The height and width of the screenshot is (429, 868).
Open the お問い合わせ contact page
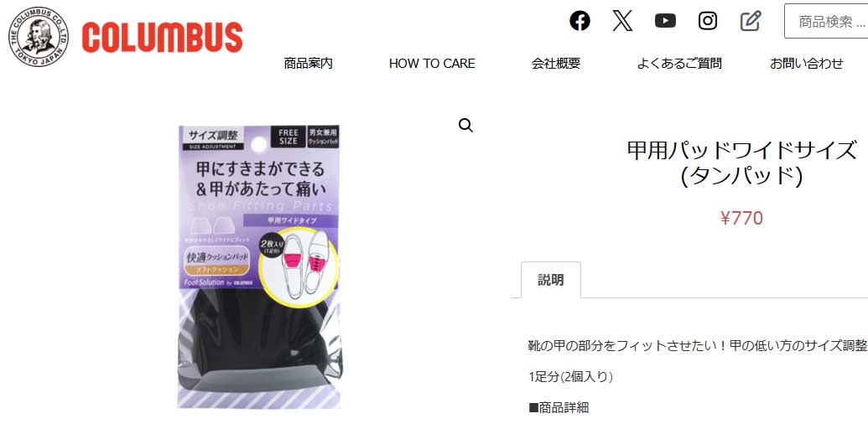pyautogui.click(x=807, y=63)
